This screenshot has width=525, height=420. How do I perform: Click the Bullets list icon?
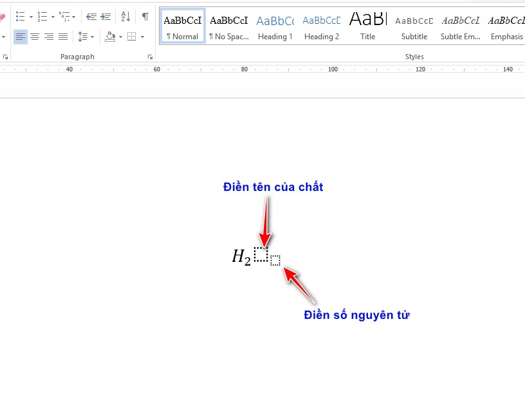pos(21,16)
